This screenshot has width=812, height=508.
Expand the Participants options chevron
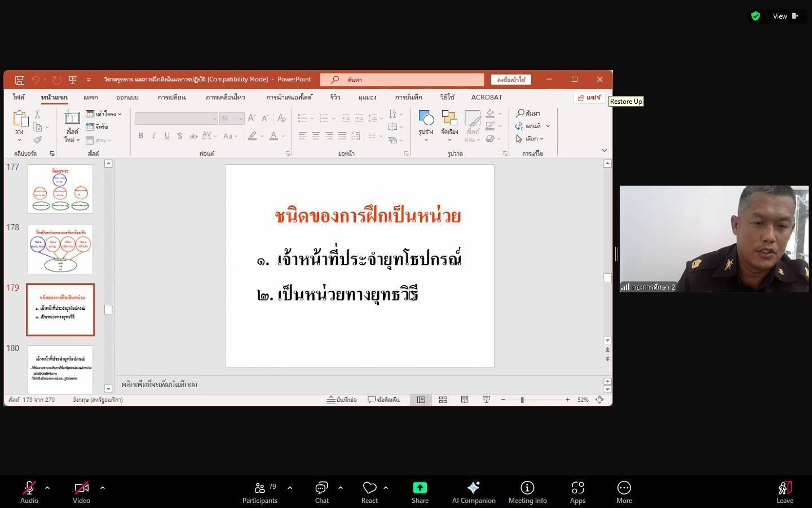click(x=290, y=488)
